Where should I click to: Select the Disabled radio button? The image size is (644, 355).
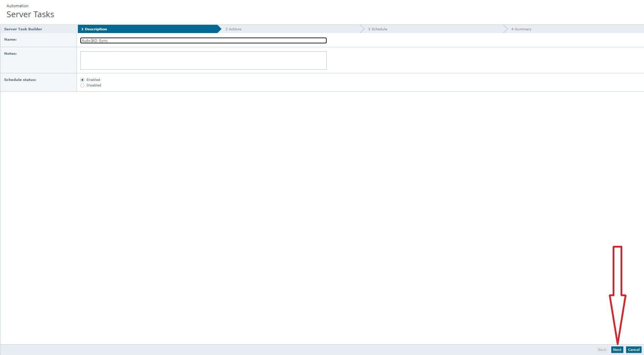coord(82,85)
